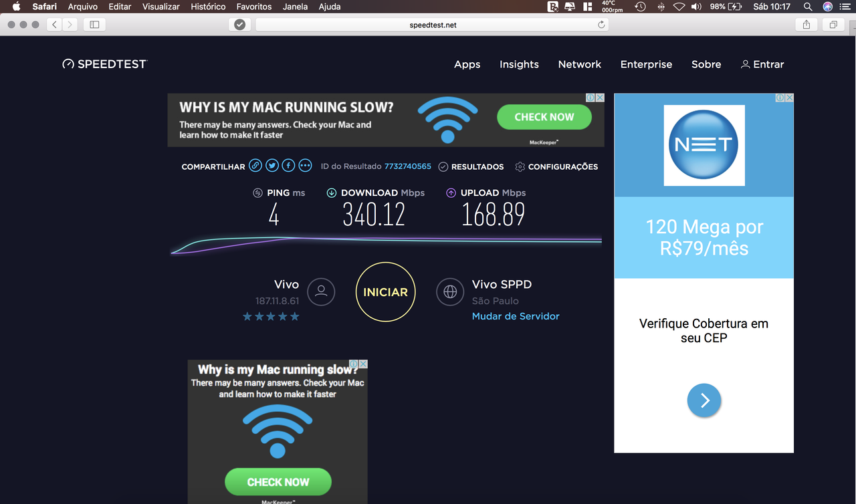Viewport: 856px width, 504px height.
Task: Open the Insights navigation link
Action: coord(519,64)
